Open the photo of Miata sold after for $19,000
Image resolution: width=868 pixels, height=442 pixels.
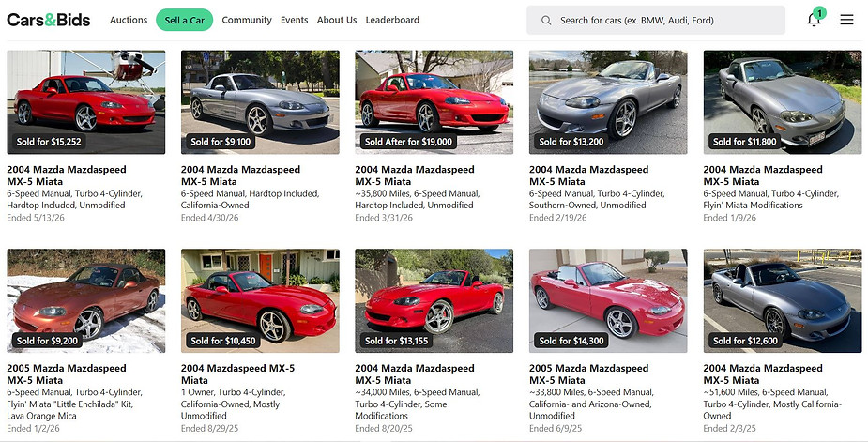pos(434,102)
